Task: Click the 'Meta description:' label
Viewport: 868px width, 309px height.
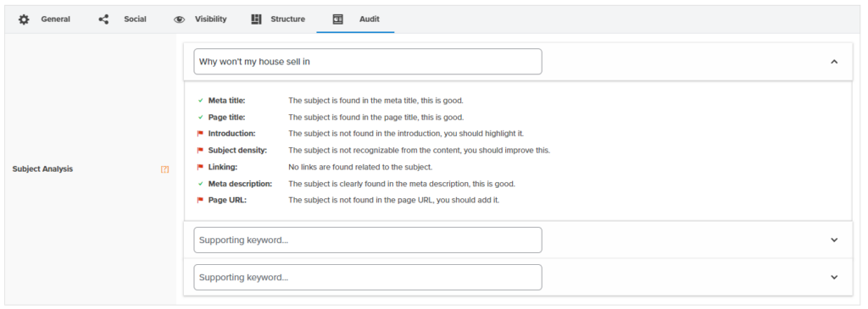Action: pyautogui.click(x=240, y=184)
